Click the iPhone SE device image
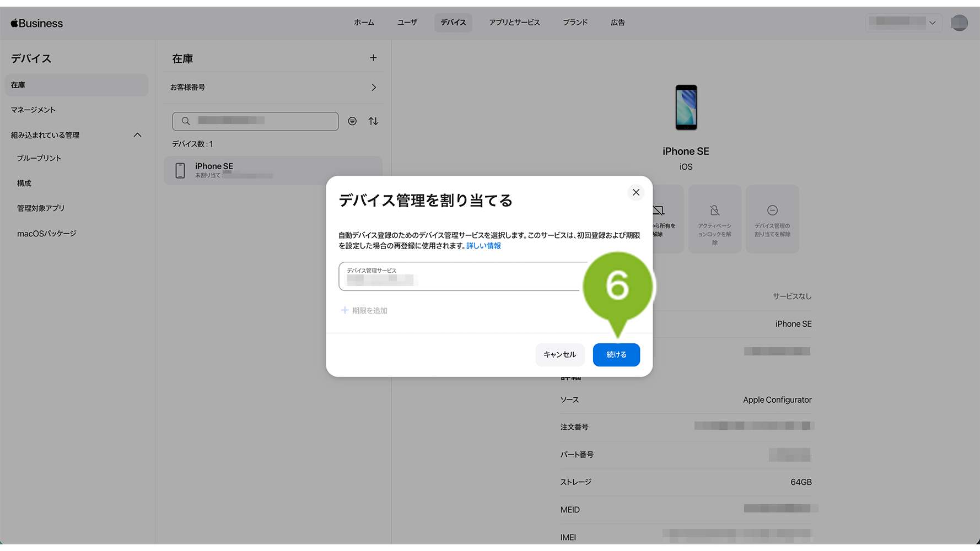Image resolution: width=980 pixels, height=551 pixels. coord(686,107)
